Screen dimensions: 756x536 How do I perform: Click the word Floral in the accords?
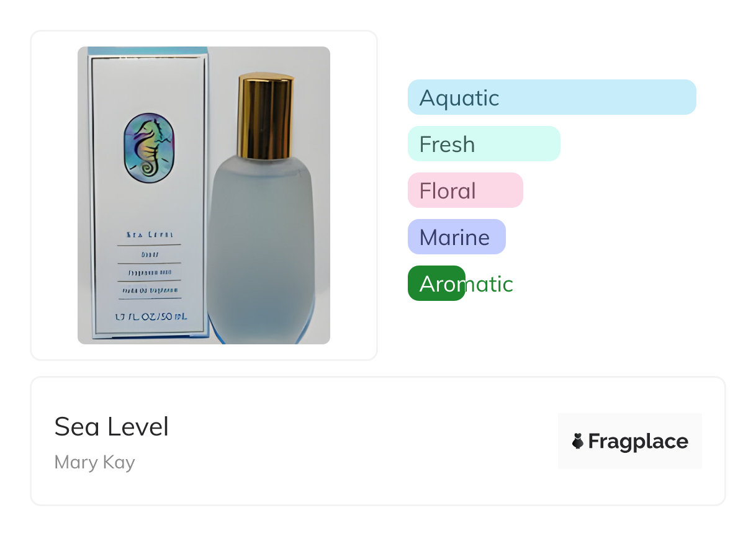(x=448, y=191)
